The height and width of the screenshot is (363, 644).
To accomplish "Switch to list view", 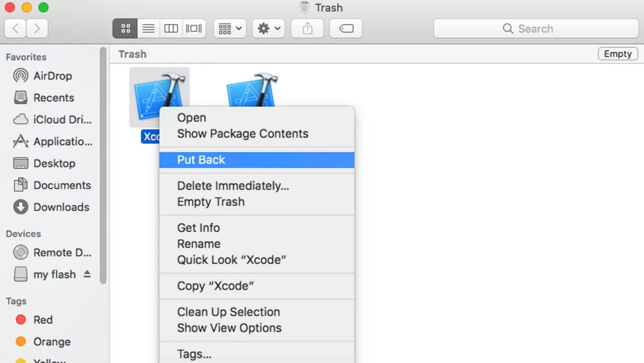I will [148, 28].
